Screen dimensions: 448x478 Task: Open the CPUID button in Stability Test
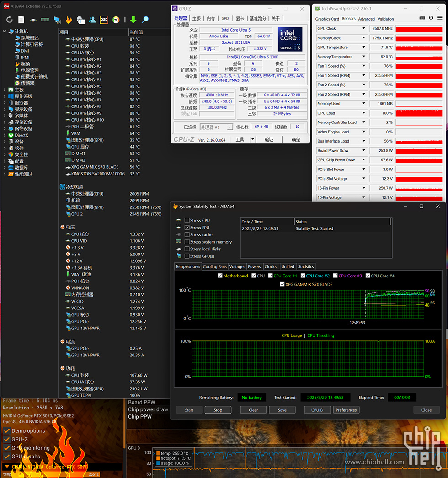point(317,410)
